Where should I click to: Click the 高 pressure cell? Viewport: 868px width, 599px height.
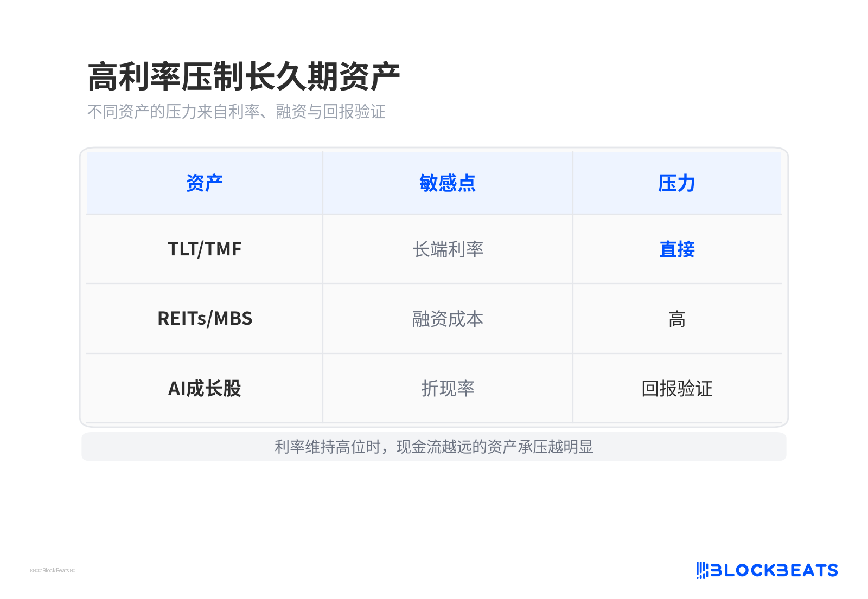coord(677,319)
